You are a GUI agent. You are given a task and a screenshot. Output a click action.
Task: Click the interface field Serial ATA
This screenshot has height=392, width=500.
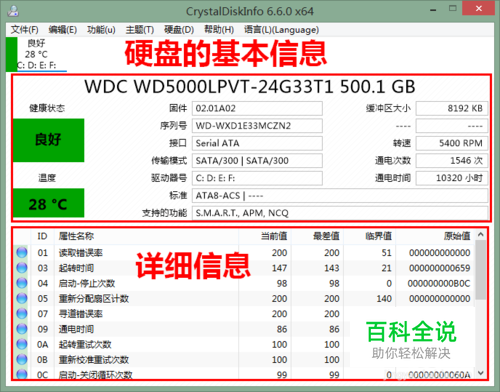[x=257, y=143]
